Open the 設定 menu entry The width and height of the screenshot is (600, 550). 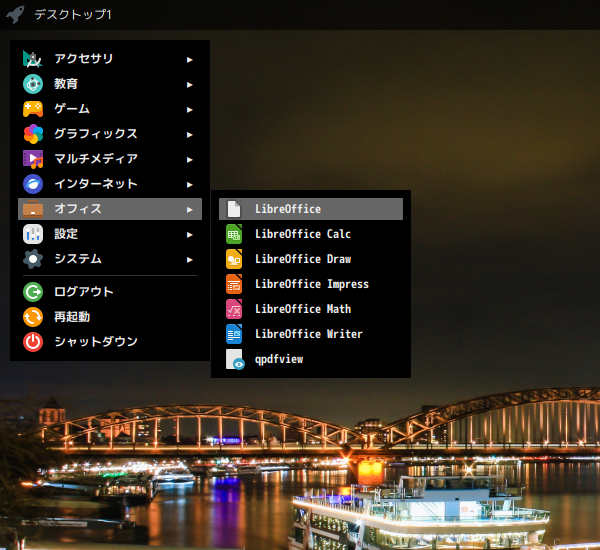(110, 234)
